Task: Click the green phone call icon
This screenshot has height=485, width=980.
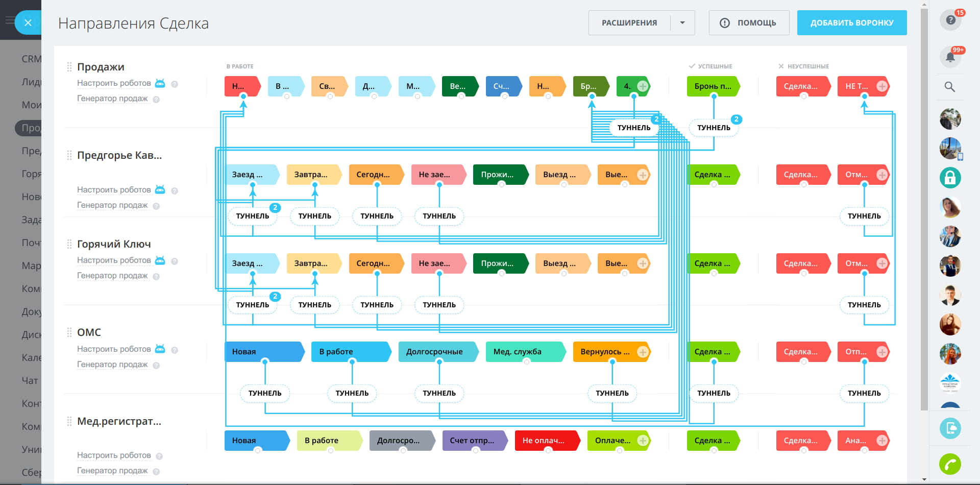Action: coord(950,464)
